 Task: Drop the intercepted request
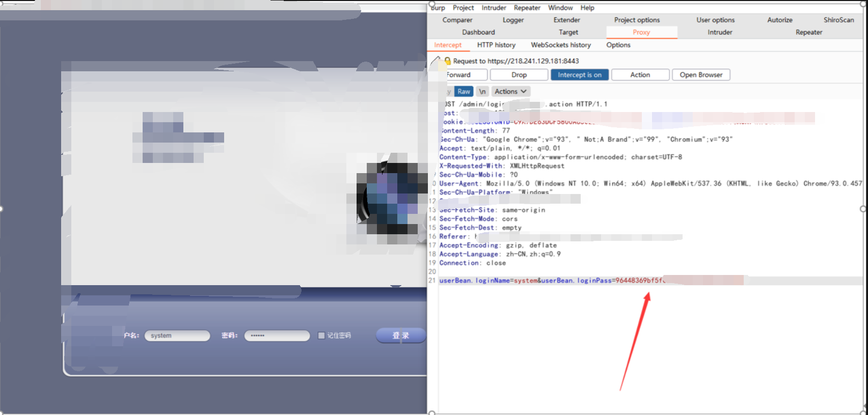pyautogui.click(x=519, y=75)
